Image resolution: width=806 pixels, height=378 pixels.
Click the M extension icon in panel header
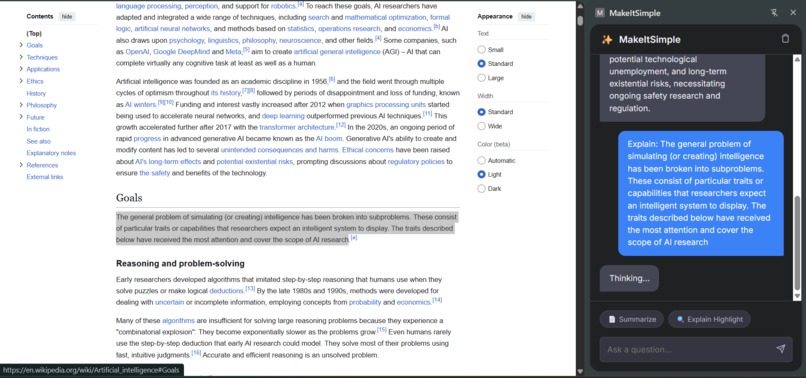[599, 13]
